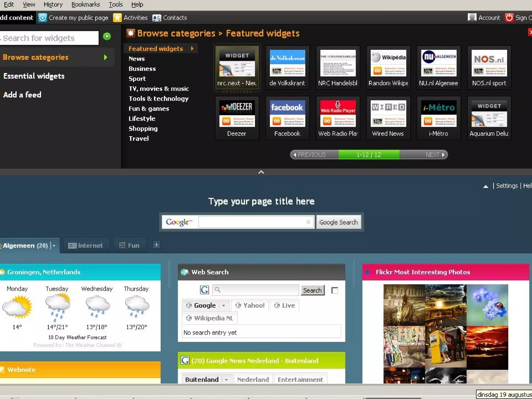Open the Facebook widget icon

click(x=287, y=114)
